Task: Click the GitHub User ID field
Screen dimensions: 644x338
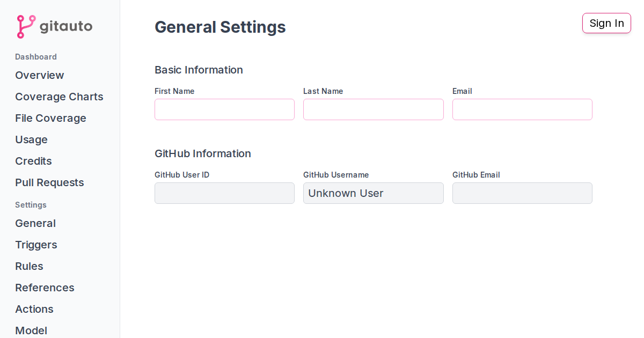Action: coord(224,193)
